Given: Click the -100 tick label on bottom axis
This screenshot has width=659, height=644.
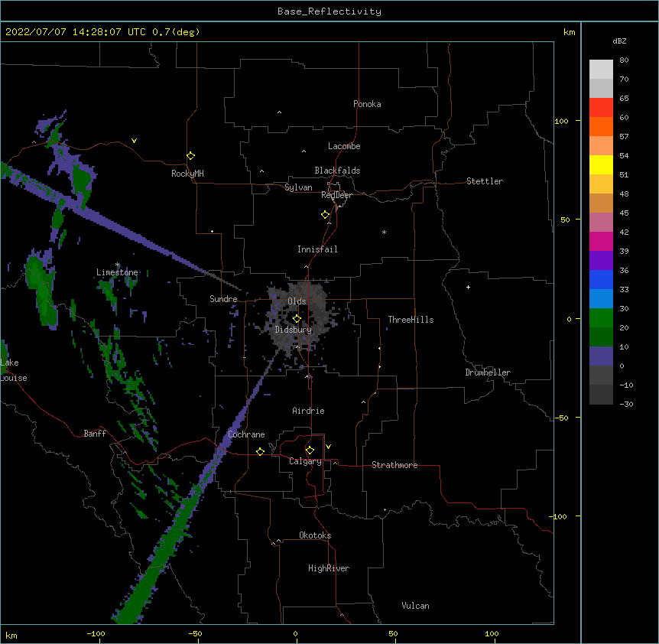Looking at the screenshot, I should (x=96, y=633).
